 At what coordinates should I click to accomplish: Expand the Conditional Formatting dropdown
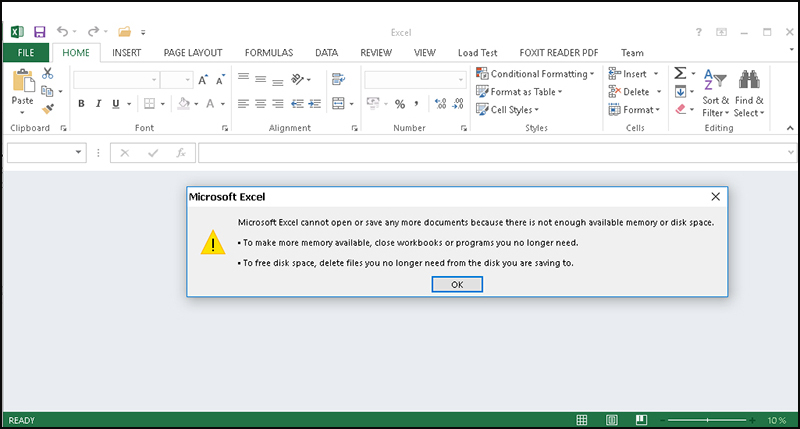click(x=535, y=74)
